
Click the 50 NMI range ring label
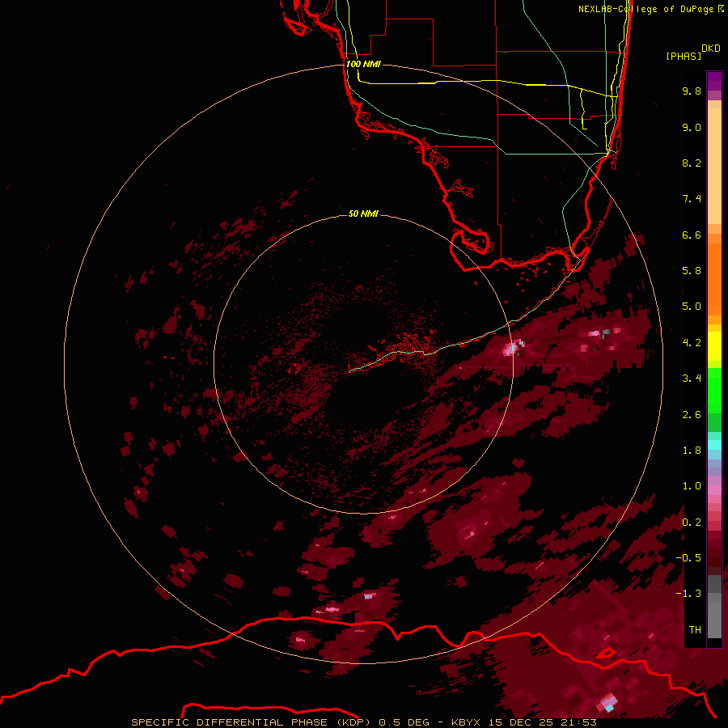click(363, 214)
